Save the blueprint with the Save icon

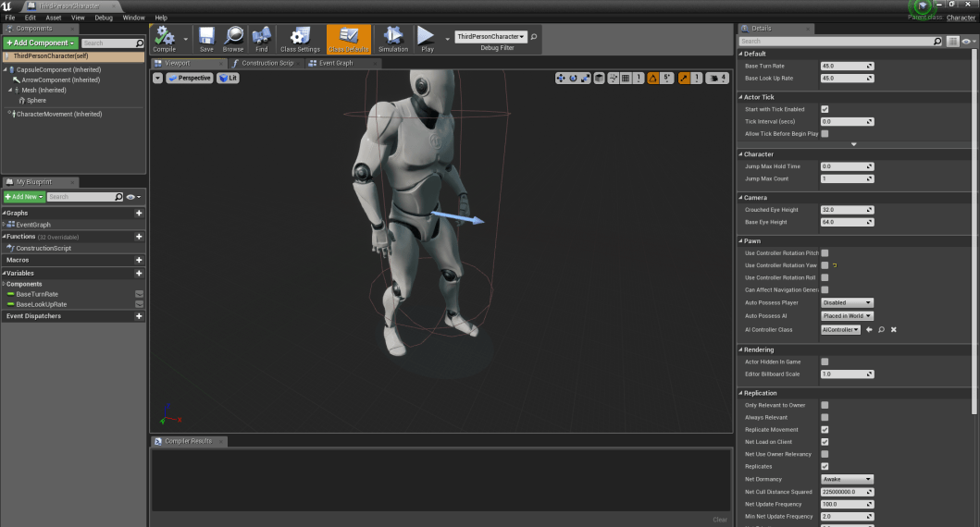click(206, 38)
